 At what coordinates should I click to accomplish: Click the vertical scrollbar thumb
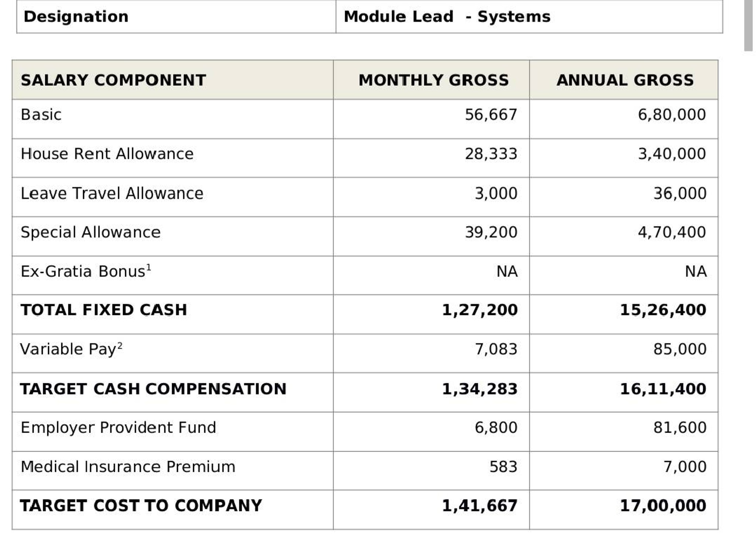(x=748, y=25)
